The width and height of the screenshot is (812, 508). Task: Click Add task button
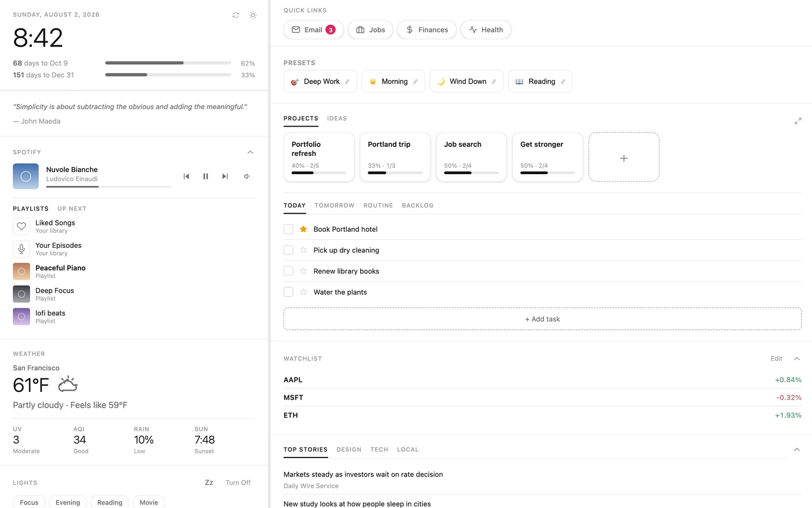point(542,319)
